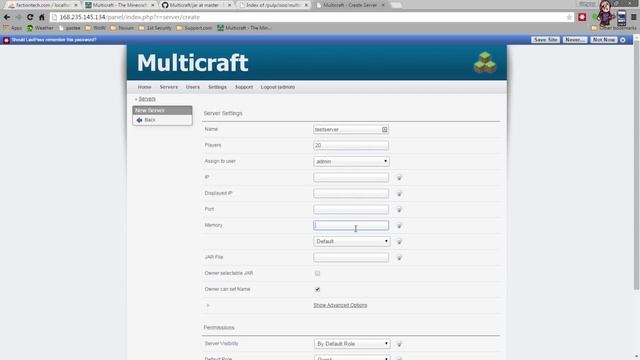Open the Settings menu item
Viewport: 640px width, 360px height.
[x=217, y=87]
